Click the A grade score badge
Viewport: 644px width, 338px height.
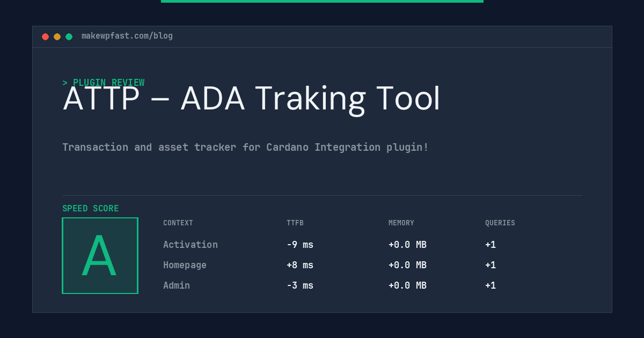click(x=100, y=255)
